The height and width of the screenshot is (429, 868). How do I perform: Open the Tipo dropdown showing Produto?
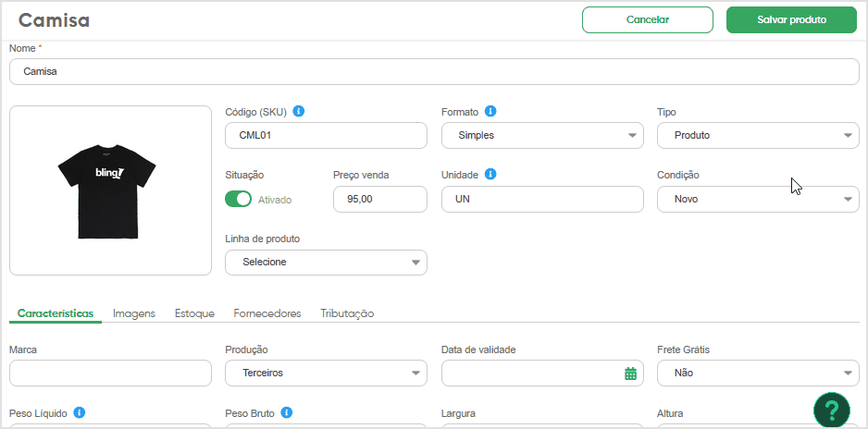(758, 135)
